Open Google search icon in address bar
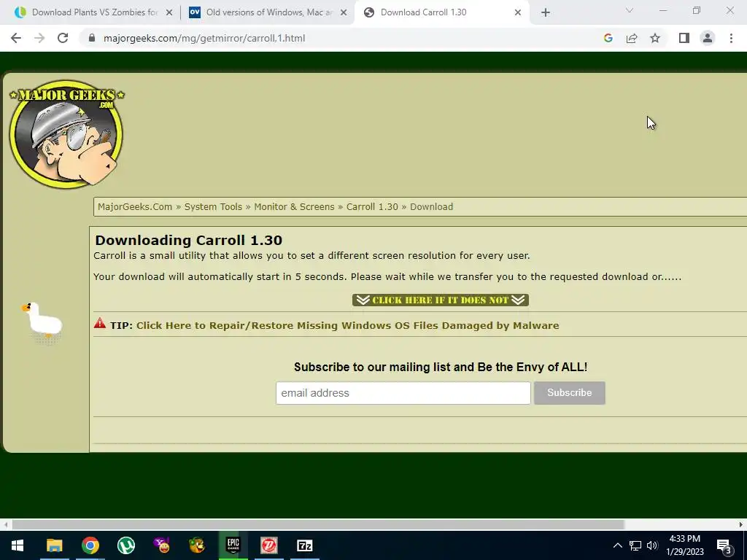This screenshot has width=747, height=560. pos(608,38)
